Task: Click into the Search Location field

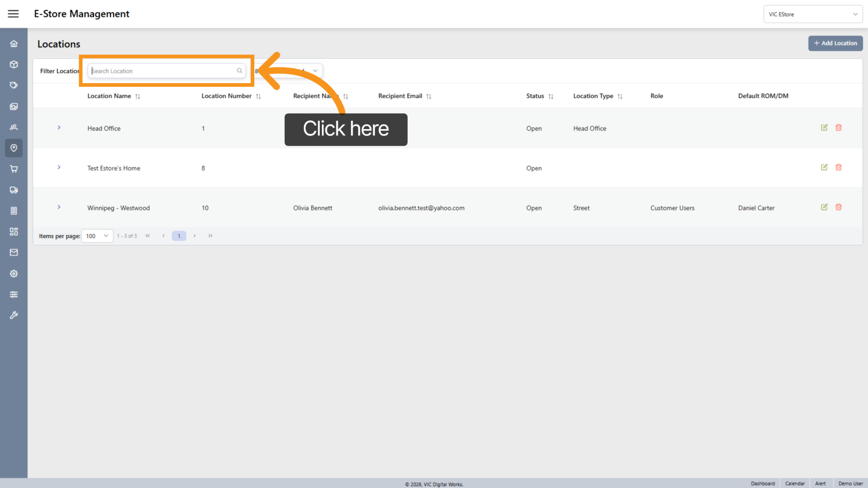Action: pos(166,71)
